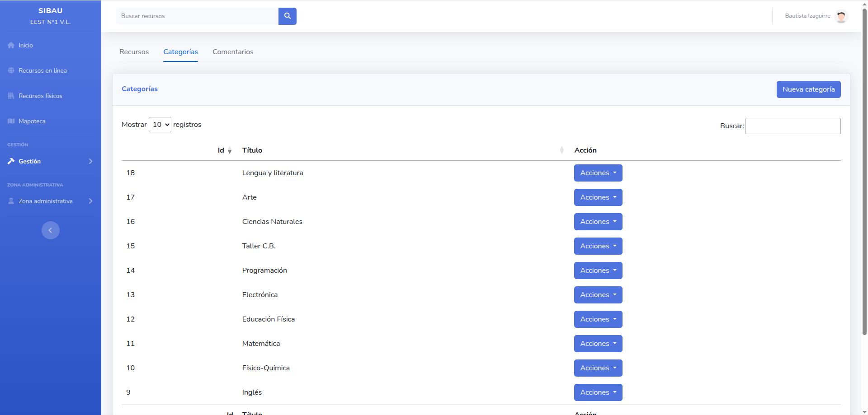The height and width of the screenshot is (415, 868).
Task: Open Recursos físicos via its sidebar icon
Action: [10, 96]
